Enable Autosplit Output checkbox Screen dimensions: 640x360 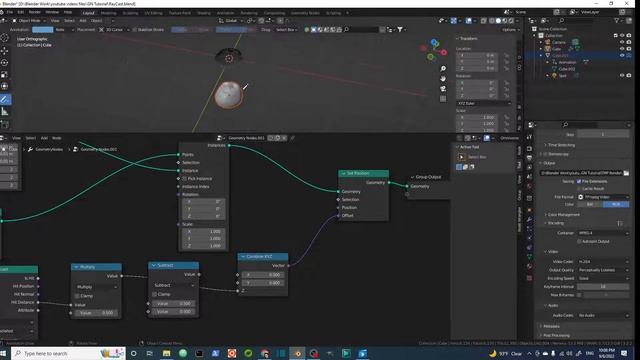pos(579,241)
